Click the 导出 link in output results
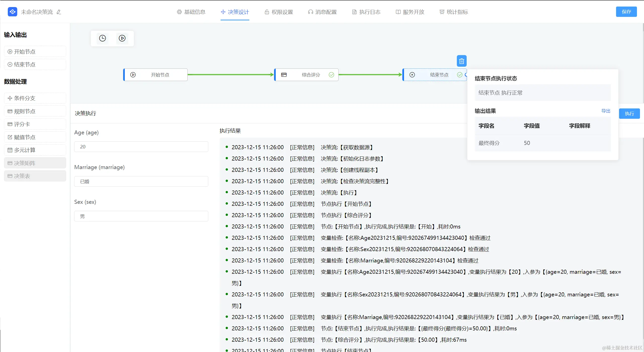 pos(606,111)
